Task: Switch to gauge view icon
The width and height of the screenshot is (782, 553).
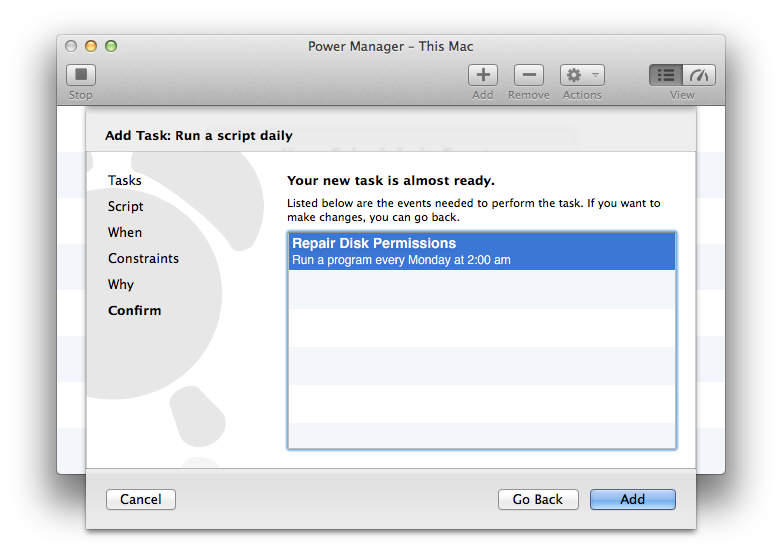Action: 699,75
